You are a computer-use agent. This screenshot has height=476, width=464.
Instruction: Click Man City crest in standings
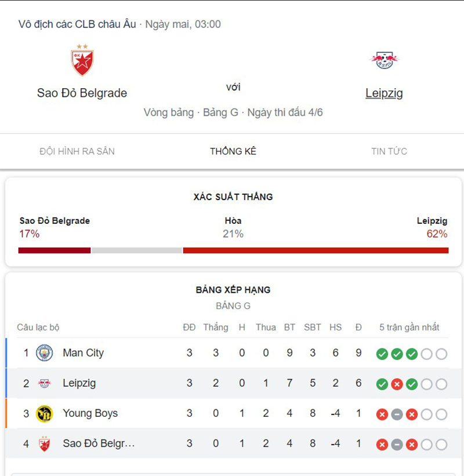coord(45,353)
